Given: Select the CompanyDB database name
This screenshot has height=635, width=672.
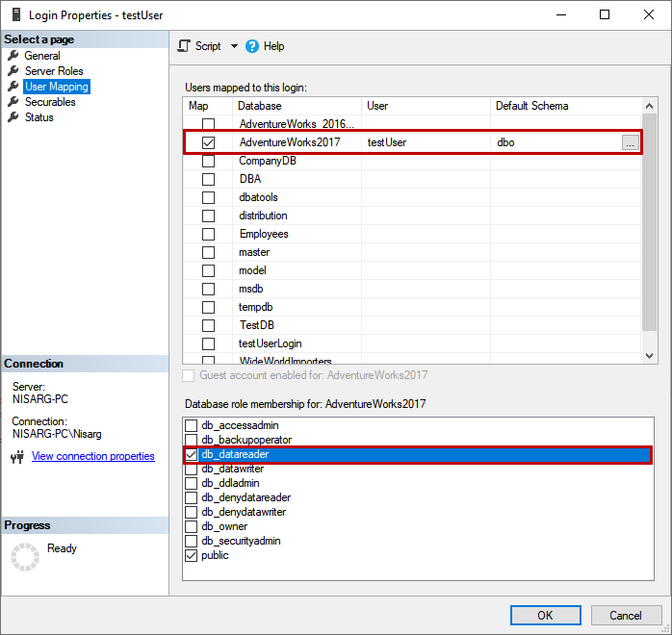Looking at the screenshot, I should [x=268, y=161].
